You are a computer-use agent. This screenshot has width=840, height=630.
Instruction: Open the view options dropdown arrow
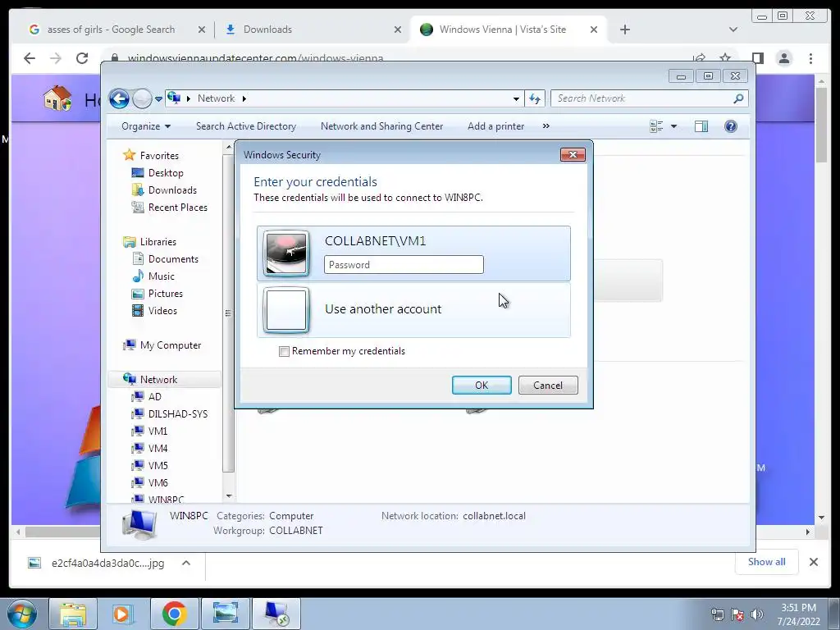tap(674, 126)
